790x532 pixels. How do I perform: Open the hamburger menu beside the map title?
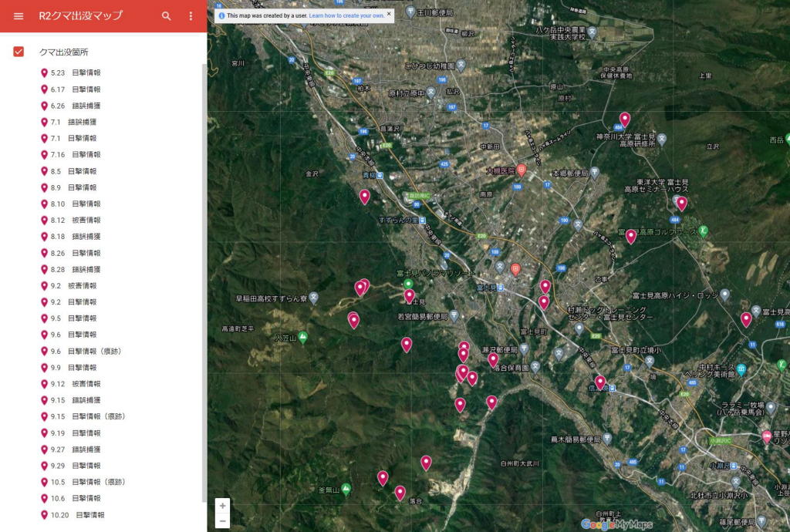tap(19, 16)
